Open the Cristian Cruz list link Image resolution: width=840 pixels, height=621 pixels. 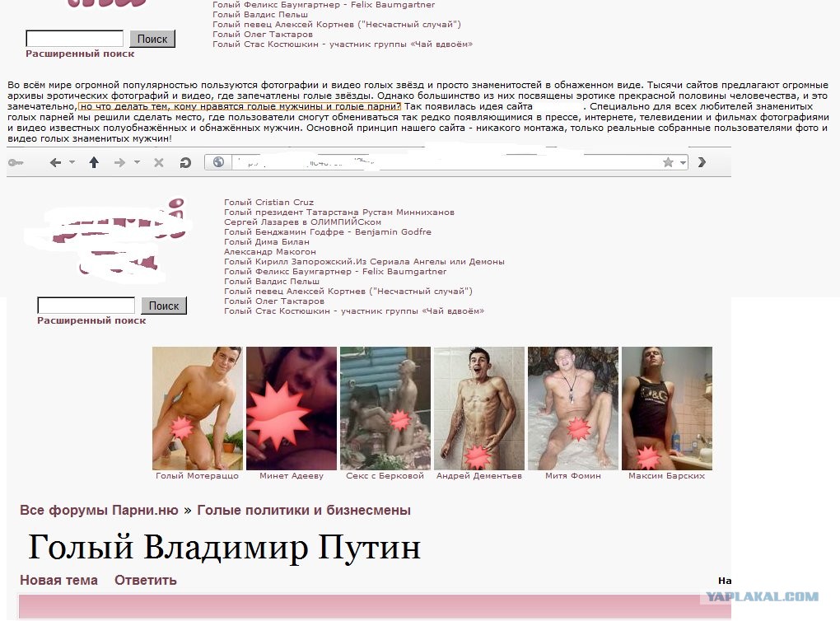[x=269, y=202]
